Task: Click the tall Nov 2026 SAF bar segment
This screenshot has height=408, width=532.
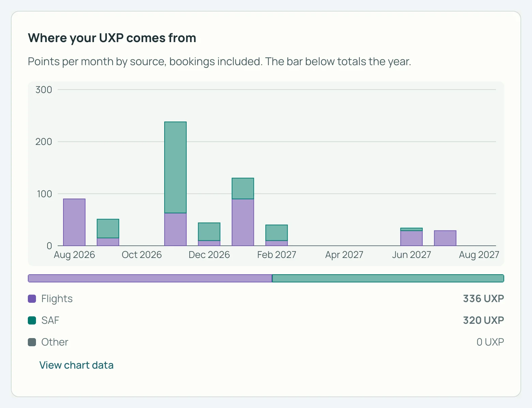Action: [175, 167]
